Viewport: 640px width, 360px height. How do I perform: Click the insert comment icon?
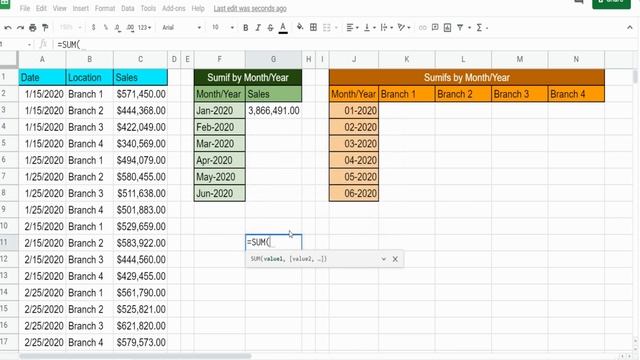coord(435,27)
